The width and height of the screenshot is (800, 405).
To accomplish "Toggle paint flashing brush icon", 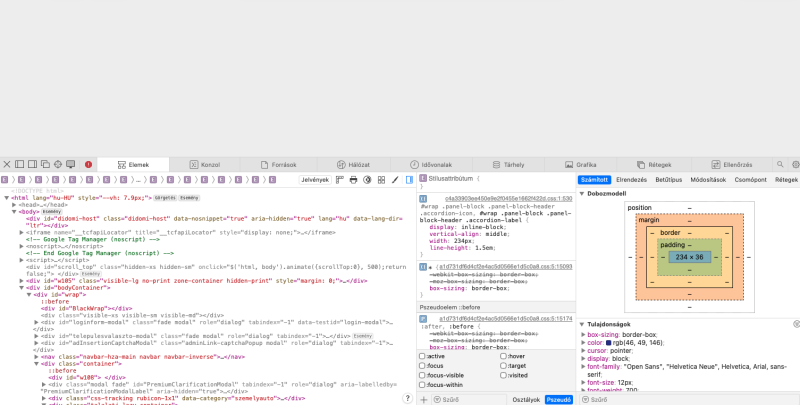I will 395,180.
